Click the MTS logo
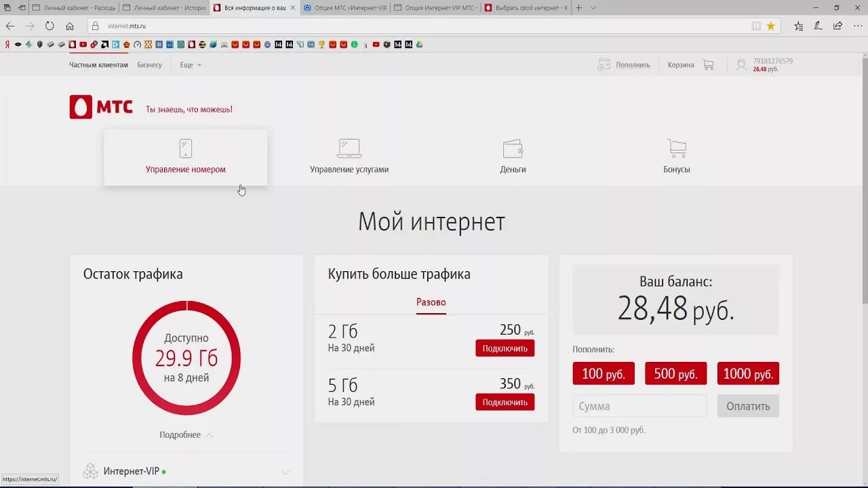Viewport: 868px width, 488px height. (101, 107)
